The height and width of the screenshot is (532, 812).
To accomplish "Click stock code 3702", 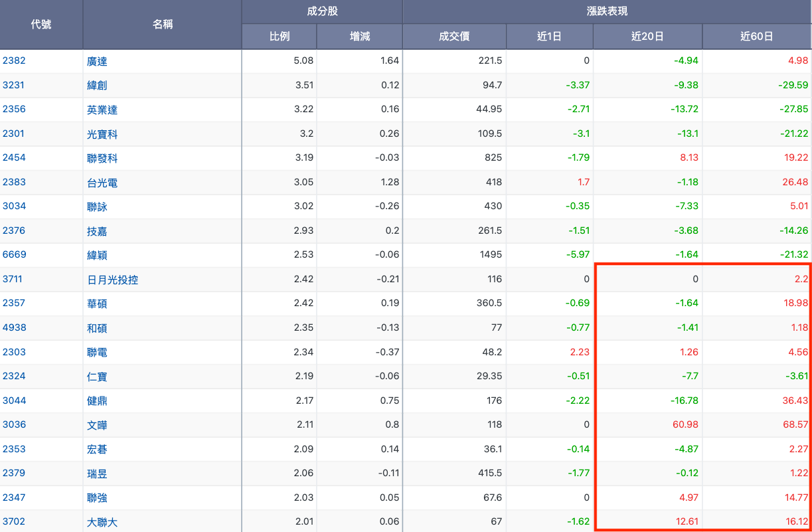I will tap(14, 521).
